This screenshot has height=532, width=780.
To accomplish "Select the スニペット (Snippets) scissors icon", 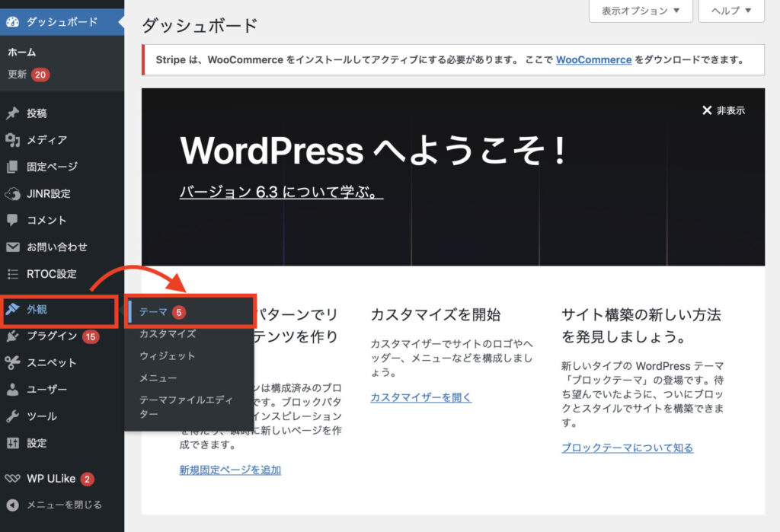I will point(14,363).
